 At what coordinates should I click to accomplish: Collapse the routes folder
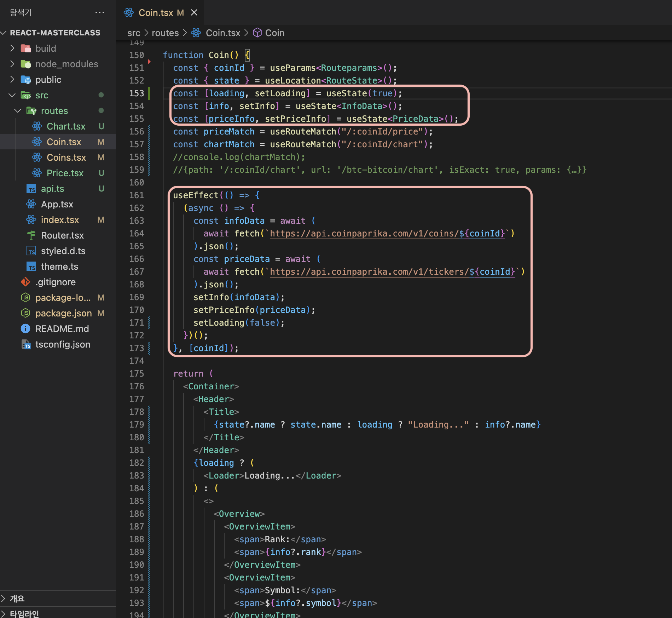click(18, 111)
